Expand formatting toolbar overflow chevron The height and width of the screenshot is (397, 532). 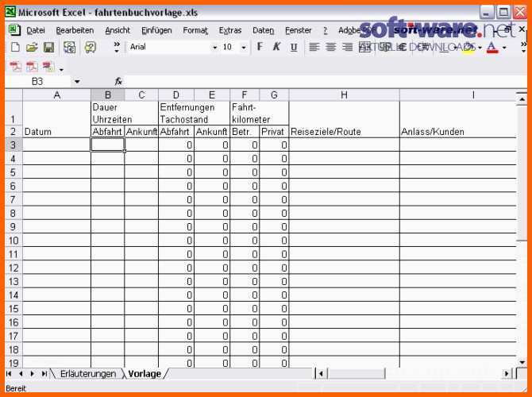pyautogui.click(x=524, y=47)
